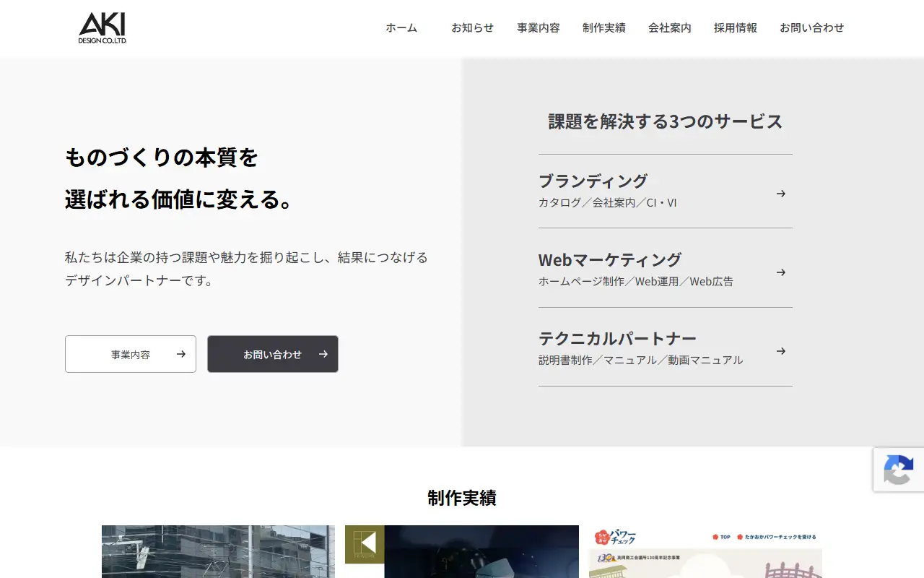The image size is (924, 578).
Task: Open the ホーム menu item
Action: (401, 28)
